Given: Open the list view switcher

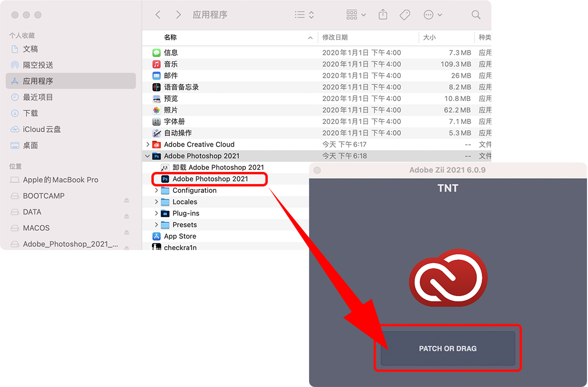Looking at the screenshot, I should 305,15.
